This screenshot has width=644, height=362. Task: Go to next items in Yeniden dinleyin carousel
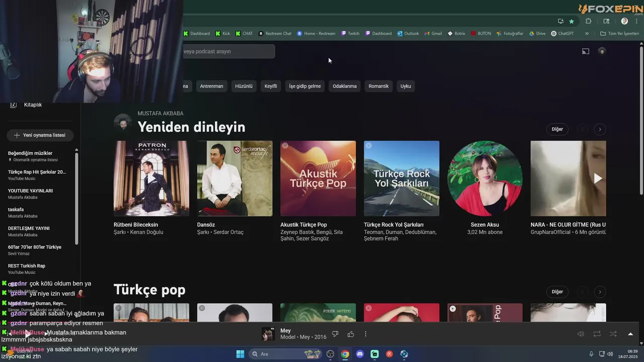[600, 129]
